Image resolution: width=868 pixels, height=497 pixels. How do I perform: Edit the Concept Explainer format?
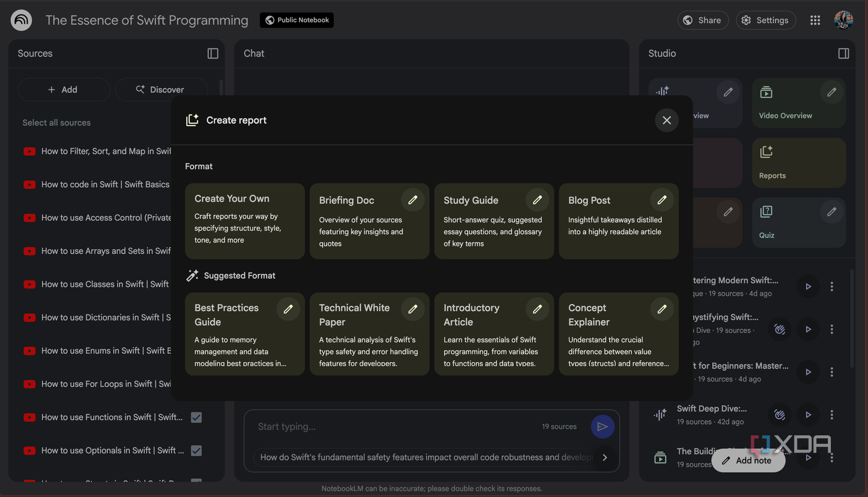(x=662, y=309)
